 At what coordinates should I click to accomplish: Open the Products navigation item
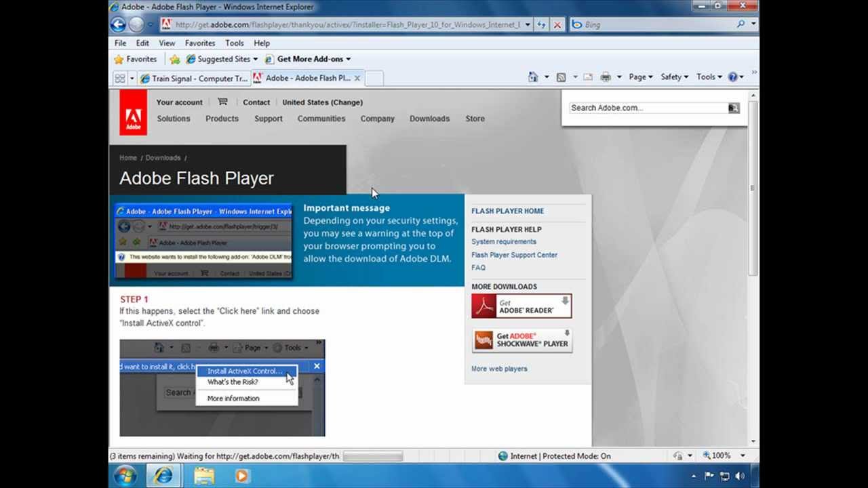point(222,119)
